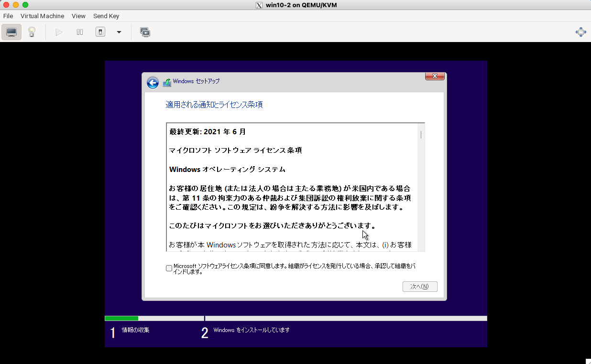Accept the Microsoft license terms checkbox
591x364 pixels.
(x=169, y=268)
